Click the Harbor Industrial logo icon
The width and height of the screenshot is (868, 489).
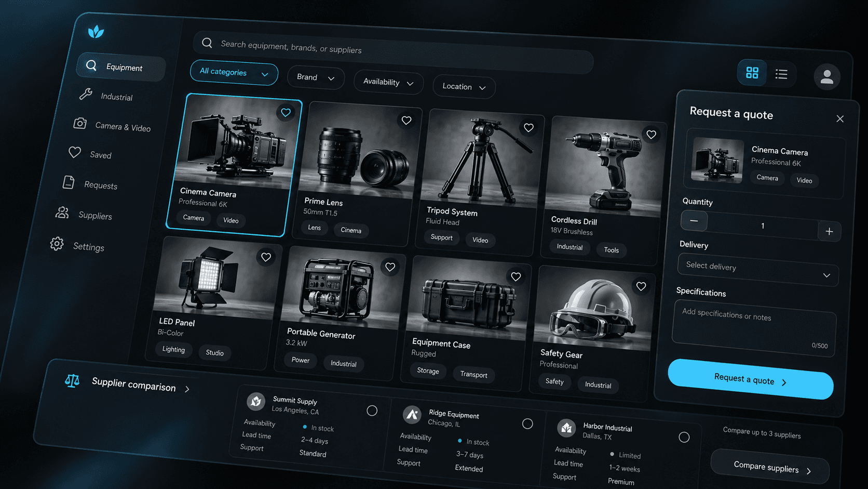pos(566,428)
